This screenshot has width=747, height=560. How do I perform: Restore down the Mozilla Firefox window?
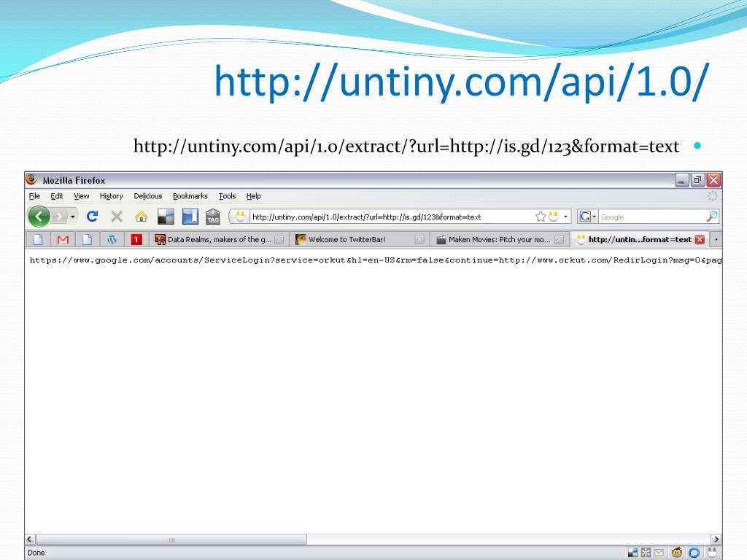point(697,180)
